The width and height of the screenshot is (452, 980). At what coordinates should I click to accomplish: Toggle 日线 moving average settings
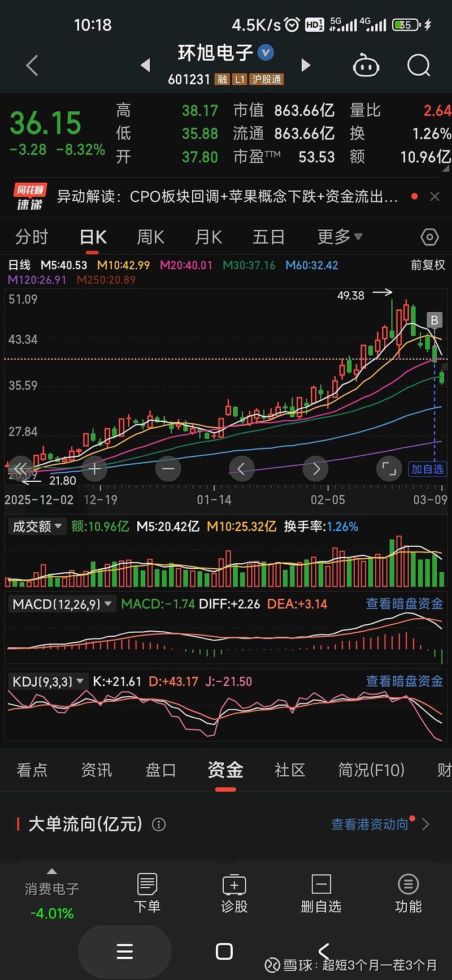[19, 265]
